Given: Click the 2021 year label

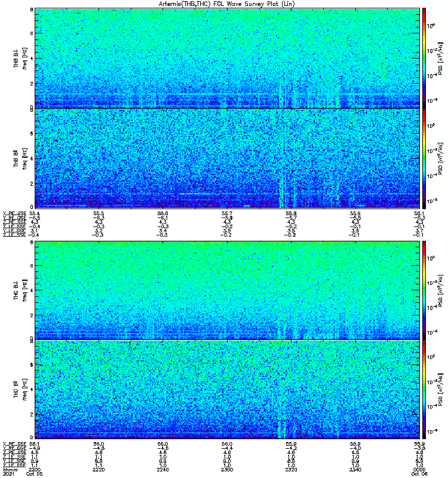Looking at the screenshot, I should [x=9, y=474].
